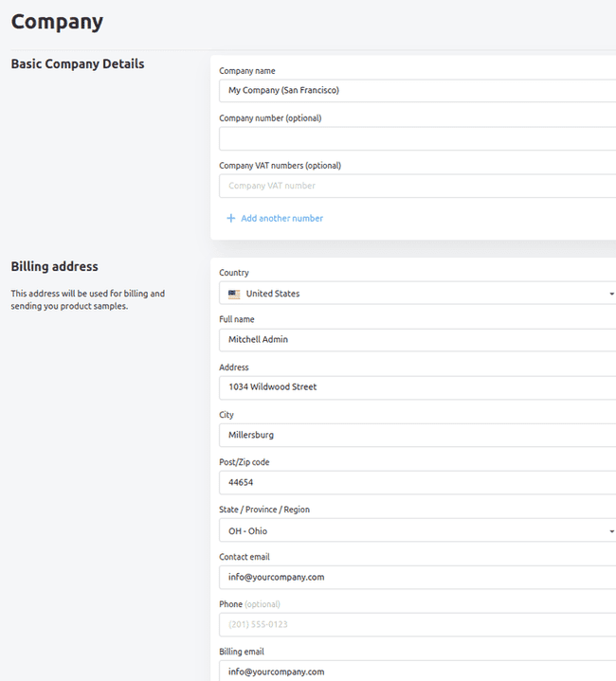Focus the Company name input field

click(x=417, y=91)
